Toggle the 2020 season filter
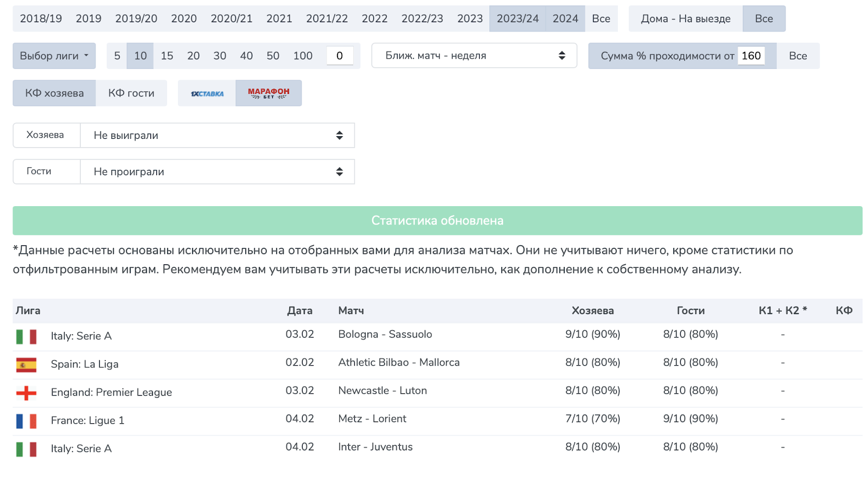Screen dimensions: 868x484 pyautogui.click(x=184, y=18)
